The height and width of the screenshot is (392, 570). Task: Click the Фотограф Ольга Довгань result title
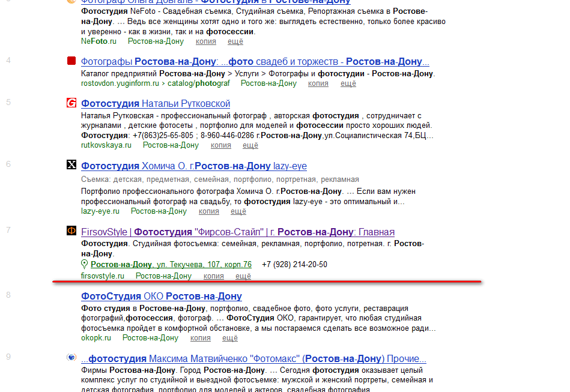click(216, 1)
